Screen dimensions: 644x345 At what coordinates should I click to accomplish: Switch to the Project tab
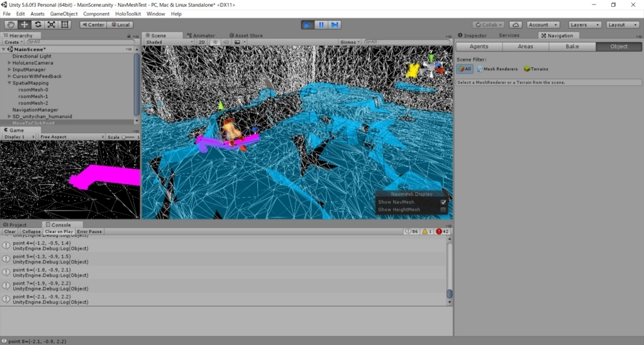[15, 225]
